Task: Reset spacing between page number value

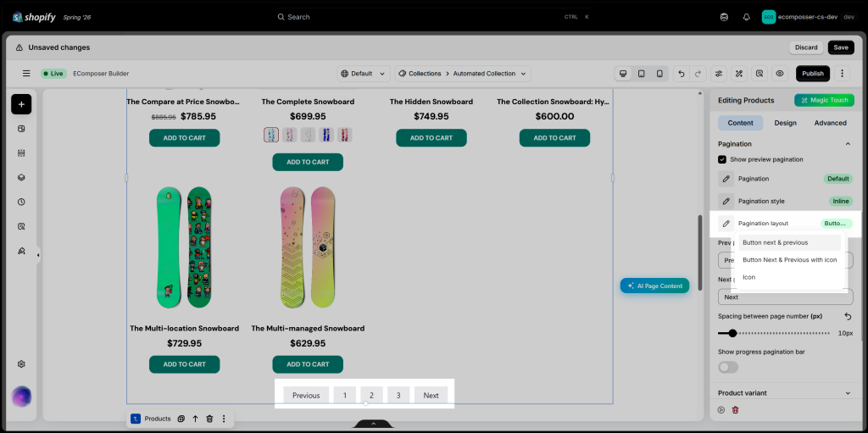Action: [x=848, y=316]
